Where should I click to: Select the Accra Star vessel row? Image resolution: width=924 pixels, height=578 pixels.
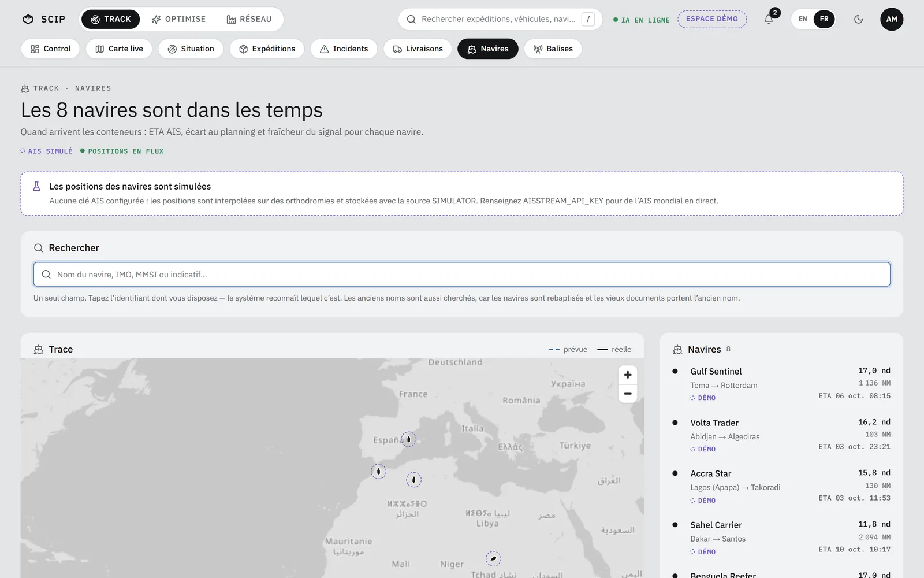(x=781, y=486)
